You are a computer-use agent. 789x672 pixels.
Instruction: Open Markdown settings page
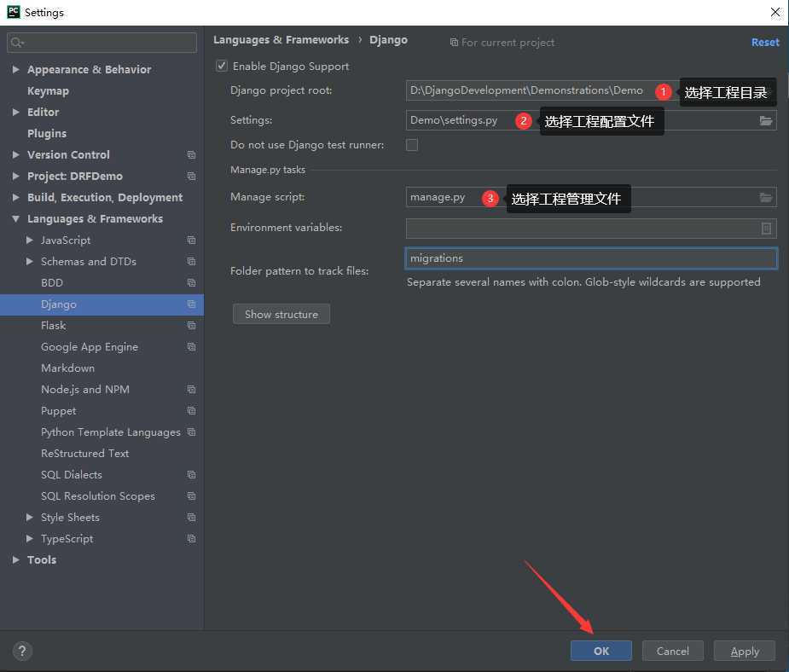point(67,368)
